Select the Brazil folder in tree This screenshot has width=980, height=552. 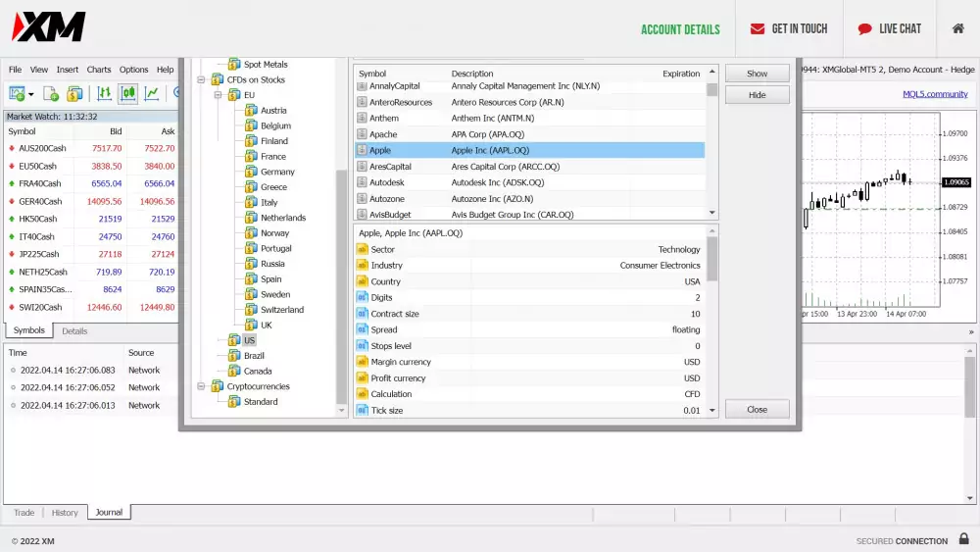point(246,356)
